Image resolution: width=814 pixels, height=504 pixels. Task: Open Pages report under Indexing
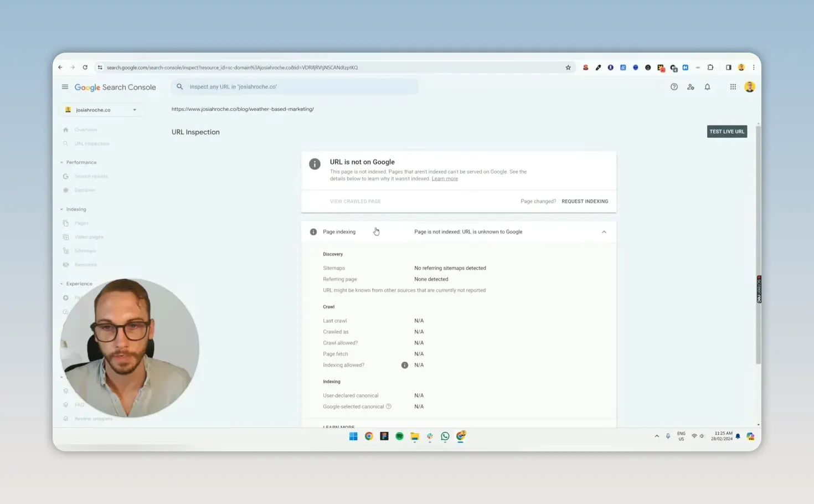pos(81,223)
